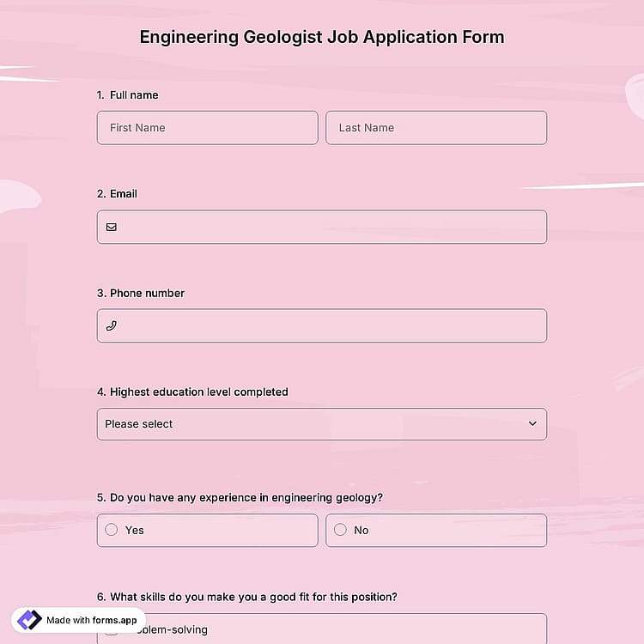
Task: Open the Made with forms.app badge
Action: (x=78, y=620)
